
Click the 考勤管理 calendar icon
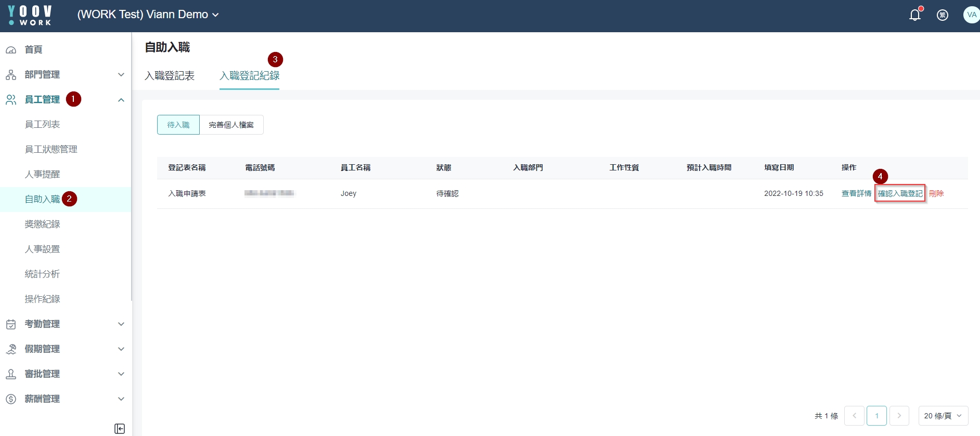click(x=11, y=324)
